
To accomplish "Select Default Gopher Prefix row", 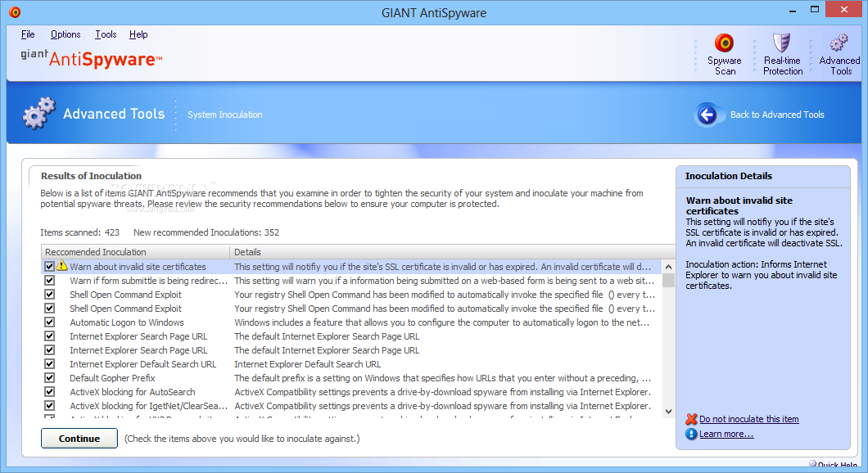I will (x=351, y=378).
